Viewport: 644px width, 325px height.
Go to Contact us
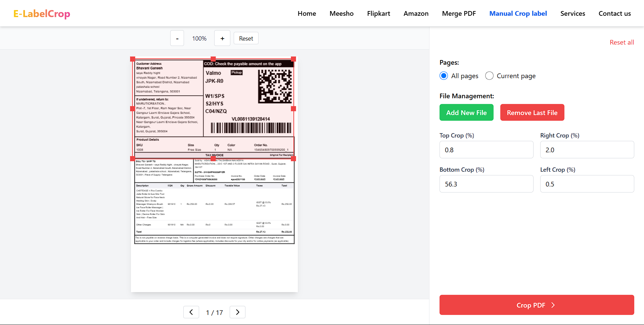click(x=614, y=13)
